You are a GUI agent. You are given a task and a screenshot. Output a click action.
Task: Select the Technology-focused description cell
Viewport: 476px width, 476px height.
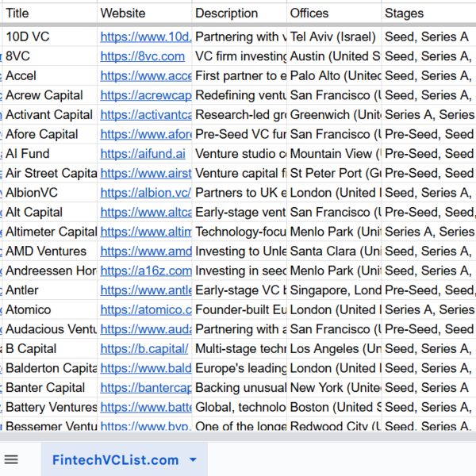tap(240, 232)
